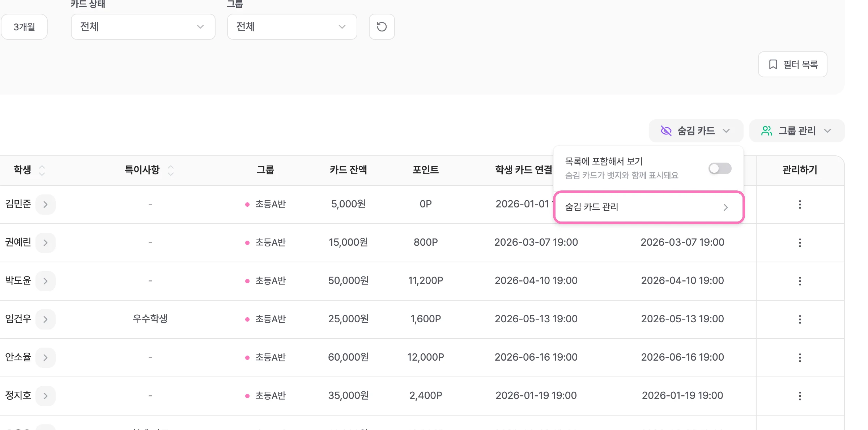Click the 그룹 column header
868x430 pixels.
pyautogui.click(x=265, y=170)
